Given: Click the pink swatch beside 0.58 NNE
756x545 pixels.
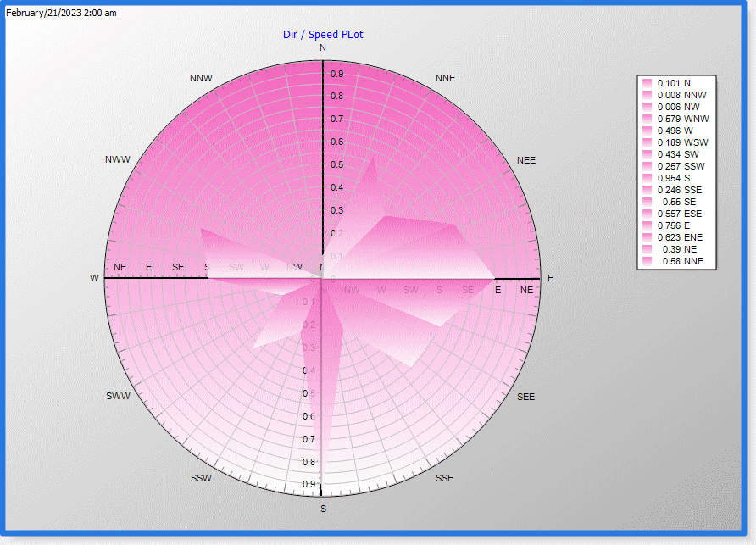Looking at the screenshot, I should pos(647,261).
